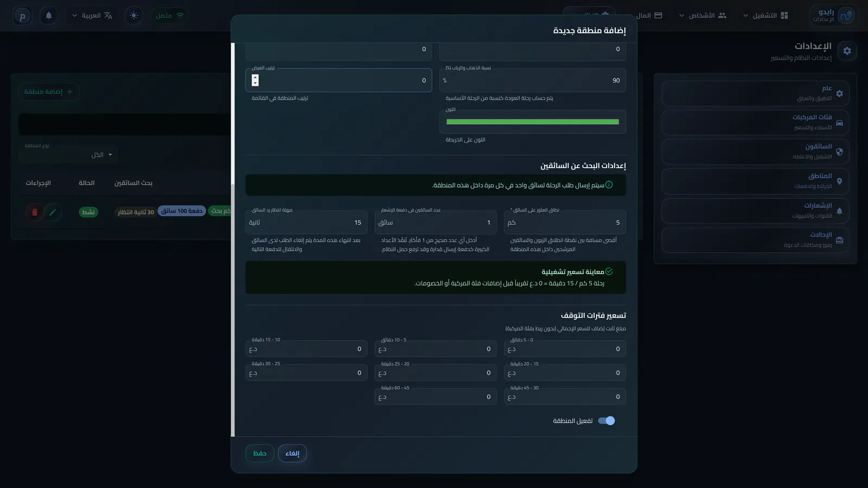
Task: Focus the 45 - 60 دقيقة price field
Action: point(436,397)
